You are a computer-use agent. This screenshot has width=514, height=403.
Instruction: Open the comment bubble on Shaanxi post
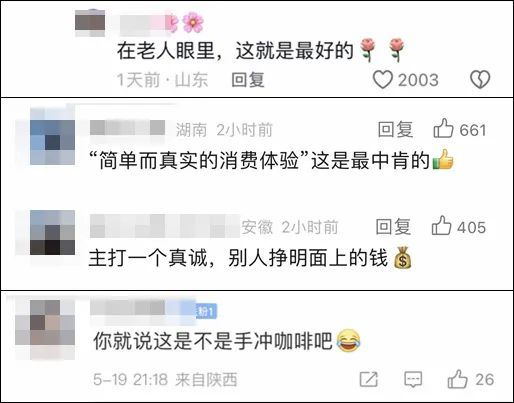click(x=413, y=379)
